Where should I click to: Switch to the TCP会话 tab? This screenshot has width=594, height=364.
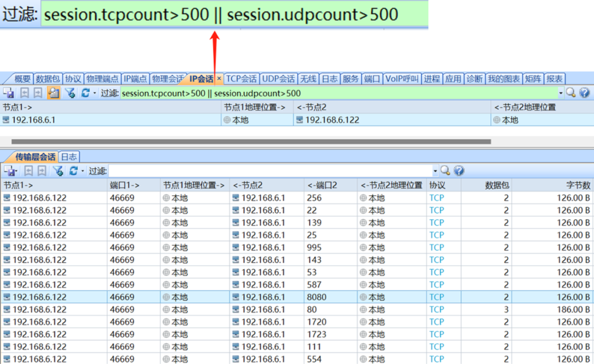(x=241, y=79)
